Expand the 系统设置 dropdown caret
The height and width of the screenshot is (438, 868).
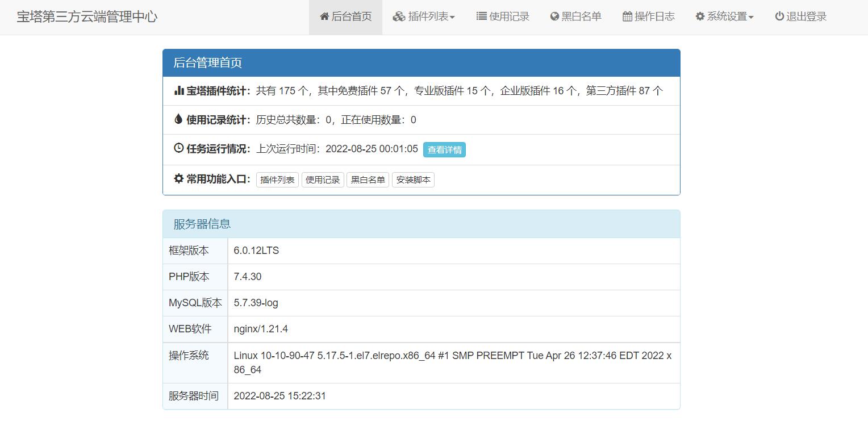751,18
